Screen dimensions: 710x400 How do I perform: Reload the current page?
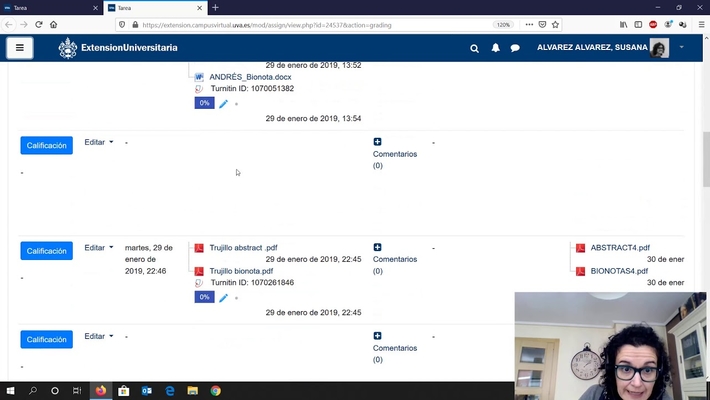(x=38, y=25)
